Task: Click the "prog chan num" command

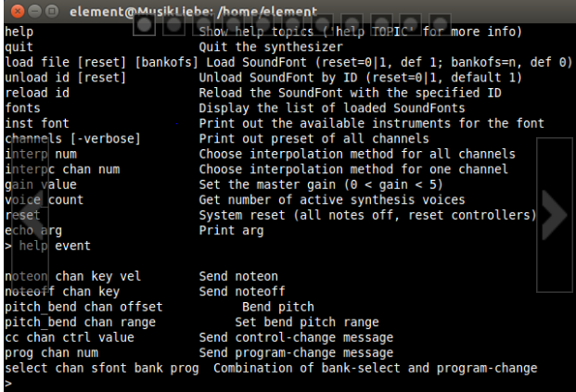Action: (x=52, y=352)
